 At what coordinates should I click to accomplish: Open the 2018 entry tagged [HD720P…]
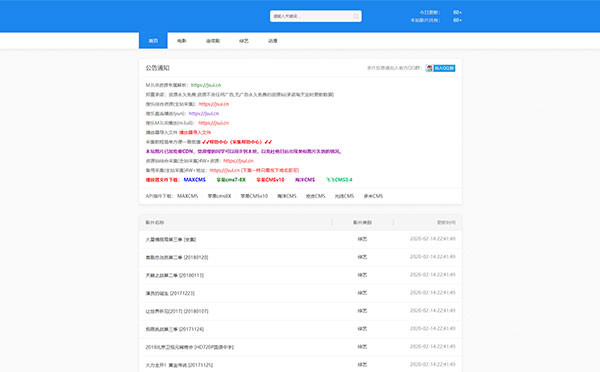(189, 347)
